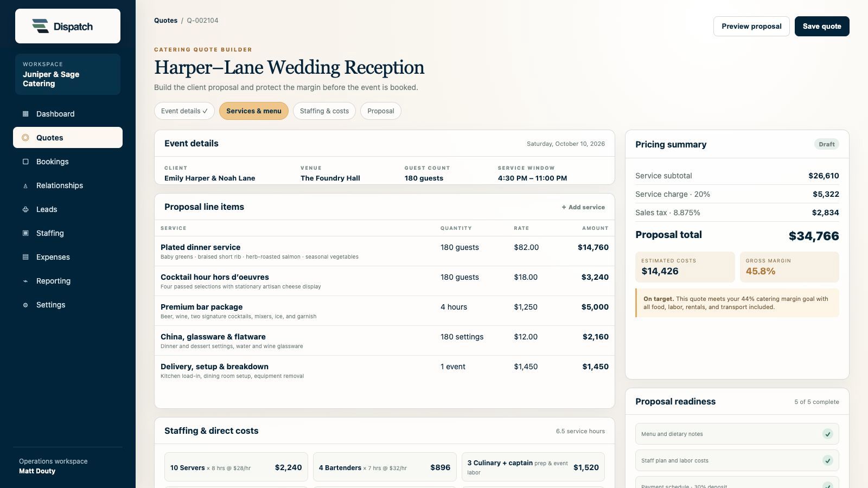The image size is (868, 488).
Task: Go to the Proposal step
Action: (x=381, y=111)
